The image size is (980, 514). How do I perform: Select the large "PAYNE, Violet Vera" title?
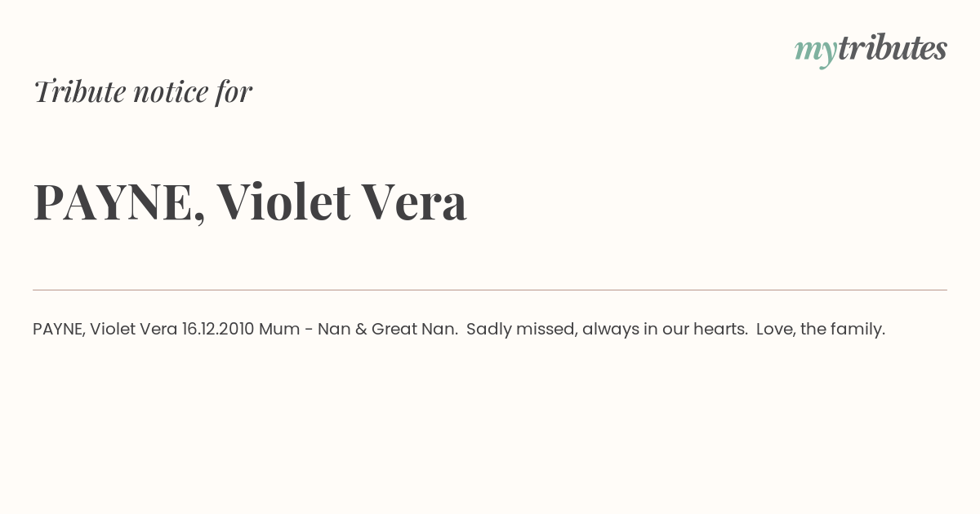(x=250, y=202)
